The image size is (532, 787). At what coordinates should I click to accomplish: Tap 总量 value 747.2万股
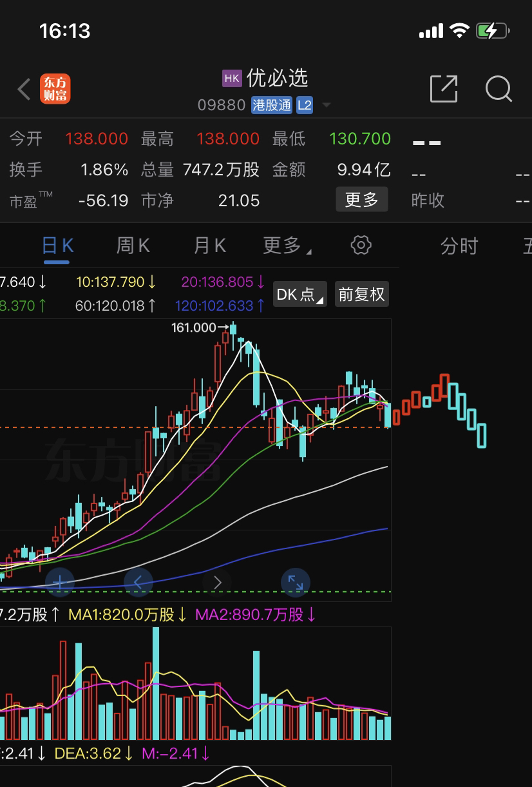pos(221,170)
